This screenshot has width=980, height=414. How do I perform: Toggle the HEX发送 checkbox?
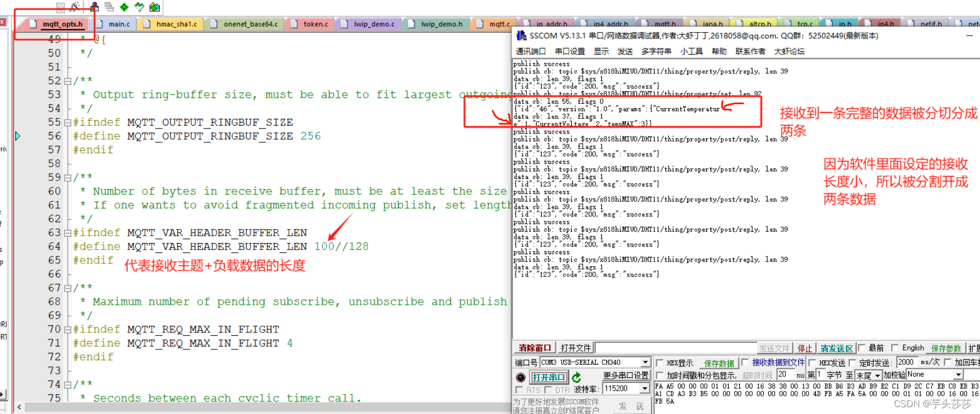pyautogui.click(x=812, y=362)
